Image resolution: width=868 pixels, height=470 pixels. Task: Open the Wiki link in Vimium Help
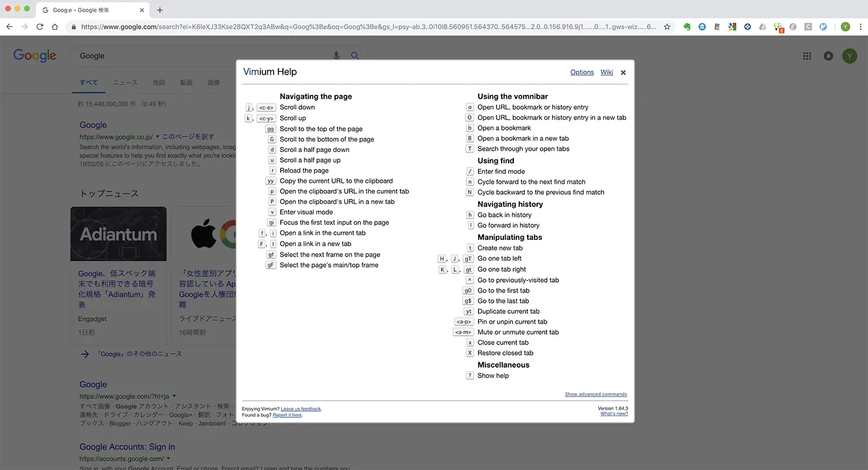pyautogui.click(x=606, y=72)
